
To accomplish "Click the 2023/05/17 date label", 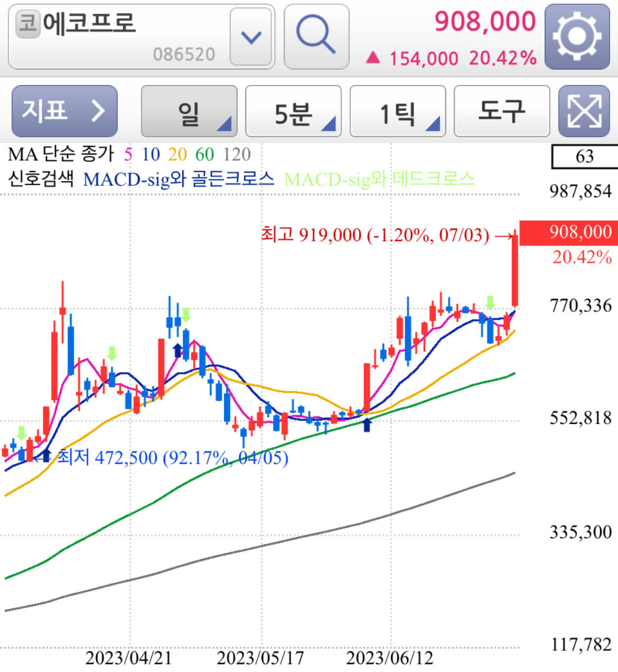I will [x=260, y=658].
